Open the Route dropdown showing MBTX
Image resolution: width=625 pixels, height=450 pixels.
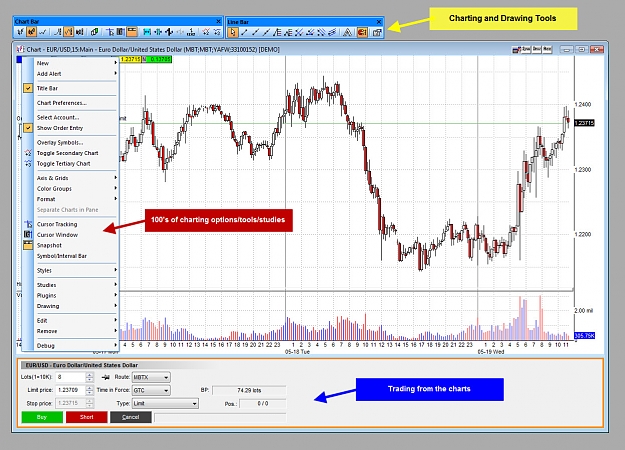pyautogui.click(x=151, y=377)
